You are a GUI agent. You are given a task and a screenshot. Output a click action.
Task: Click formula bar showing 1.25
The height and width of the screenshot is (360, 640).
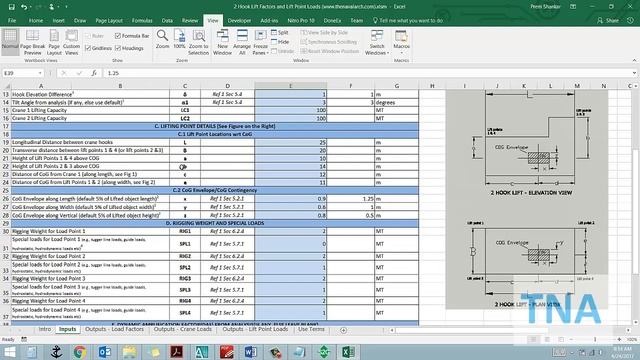click(x=367, y=73)
